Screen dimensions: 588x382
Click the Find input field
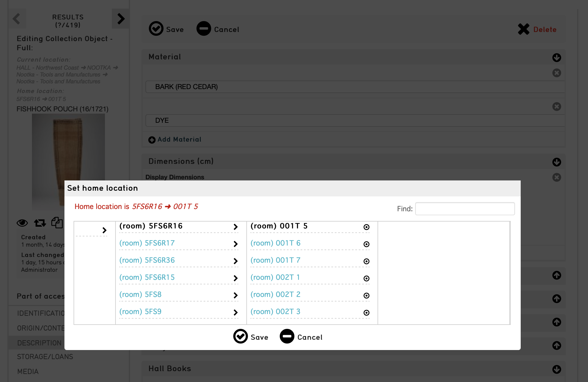click(x=465, y=209)
